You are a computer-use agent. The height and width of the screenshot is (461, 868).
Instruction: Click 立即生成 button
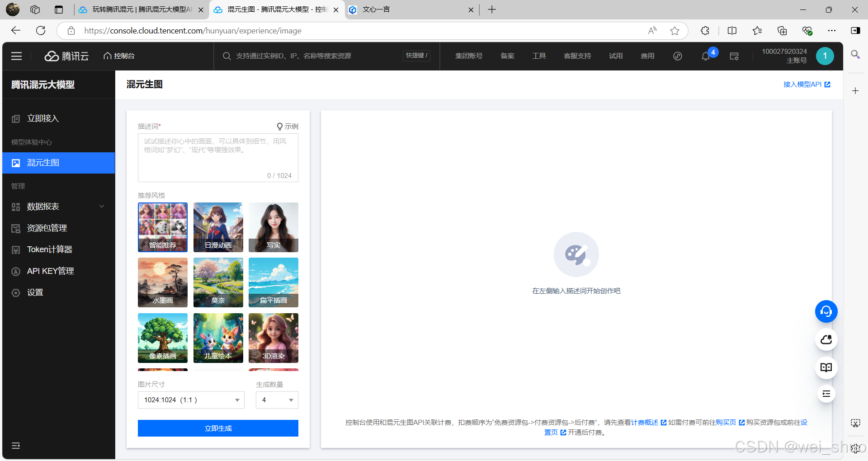[x=218, y=428]
